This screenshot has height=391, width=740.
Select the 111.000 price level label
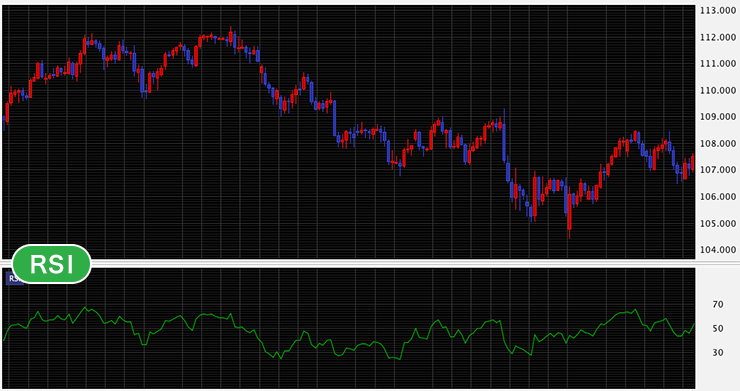(717, 64)
